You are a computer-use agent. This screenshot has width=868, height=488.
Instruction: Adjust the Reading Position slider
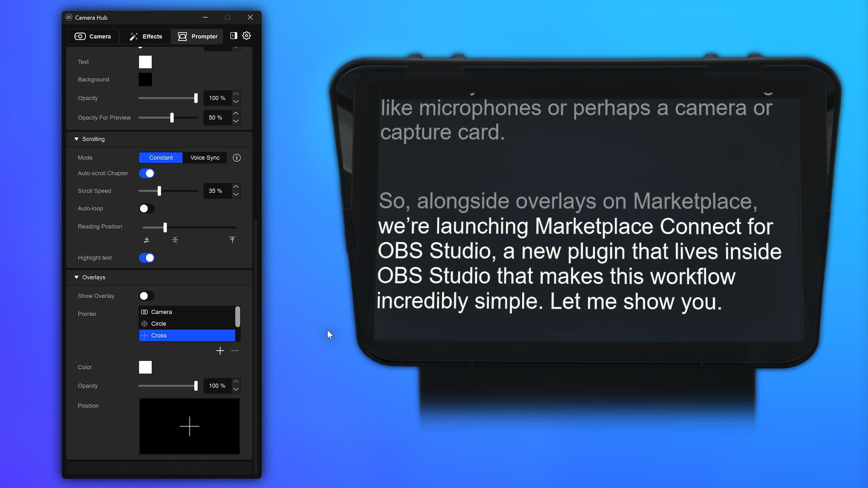click(189, 227)
